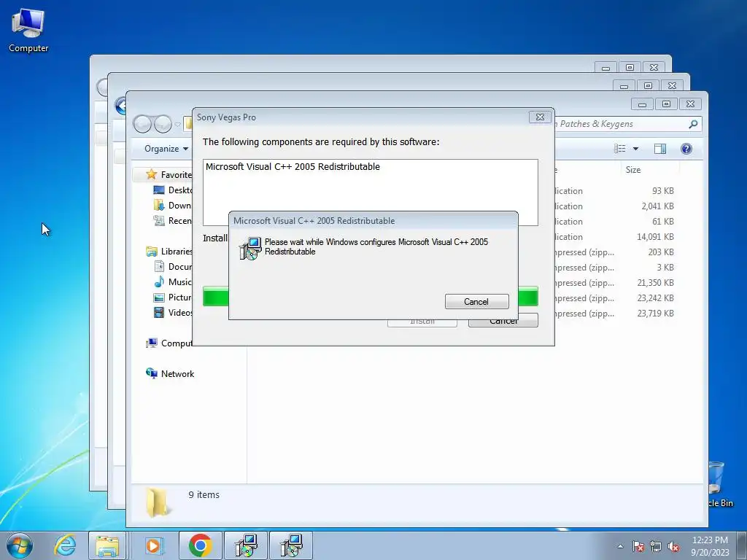The width and height of the screenshot is (747, 560).
Task: Open Explorer help question mark icon
Action: (686, 149)
